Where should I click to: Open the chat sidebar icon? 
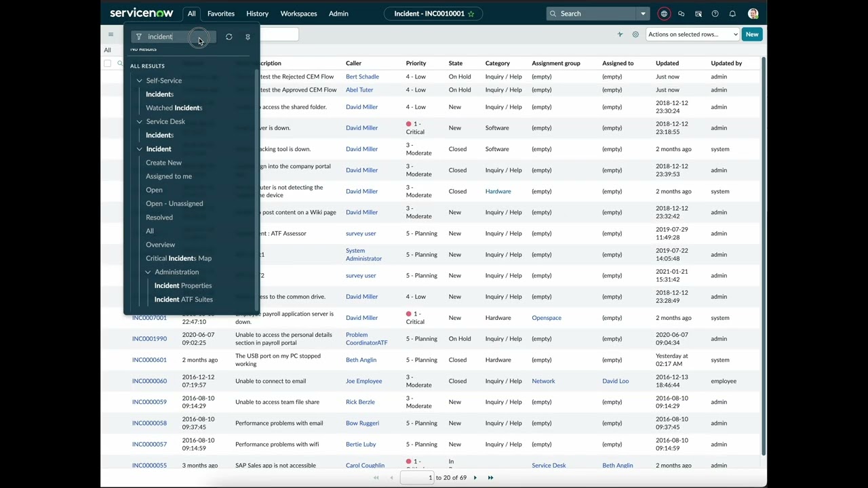[x=681, y=14]
